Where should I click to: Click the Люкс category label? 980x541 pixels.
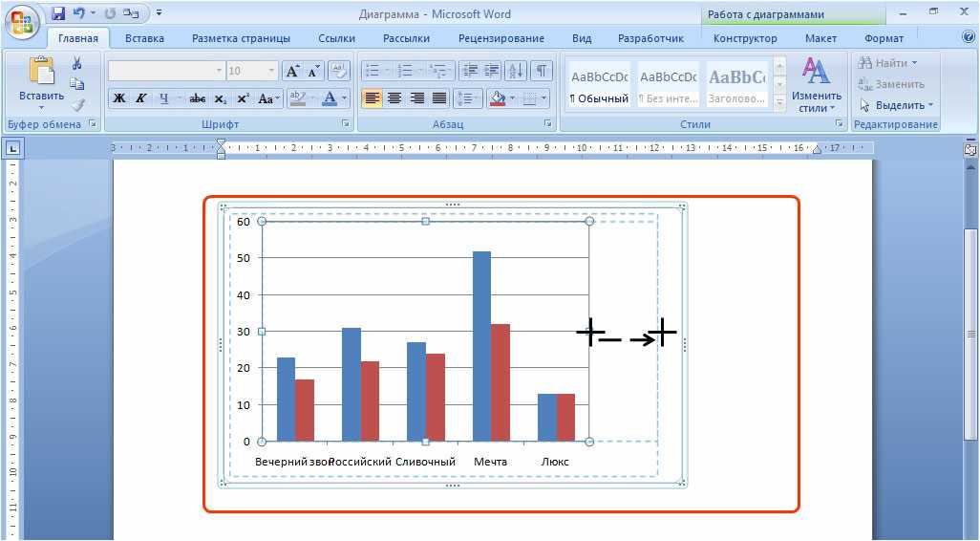555,462
